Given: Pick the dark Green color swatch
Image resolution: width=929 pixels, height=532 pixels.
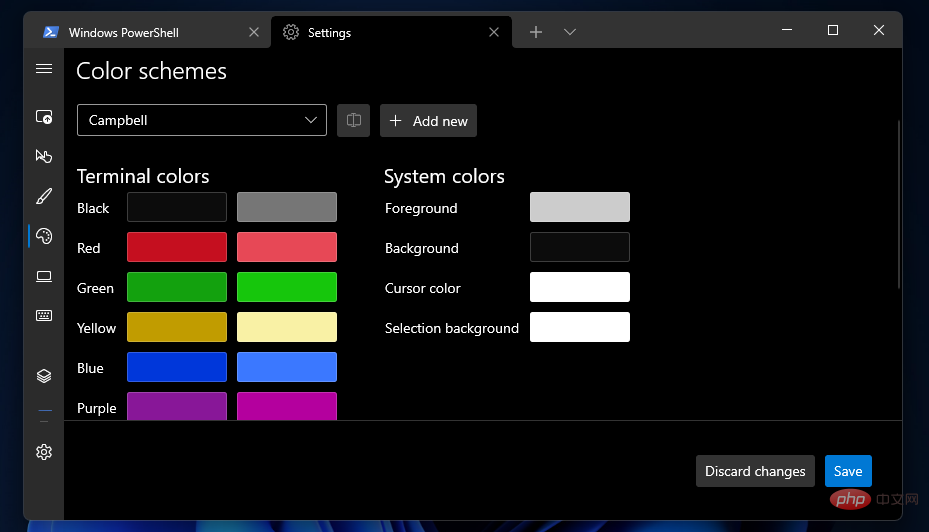Looking at the screenshot, I should [177, 287].
